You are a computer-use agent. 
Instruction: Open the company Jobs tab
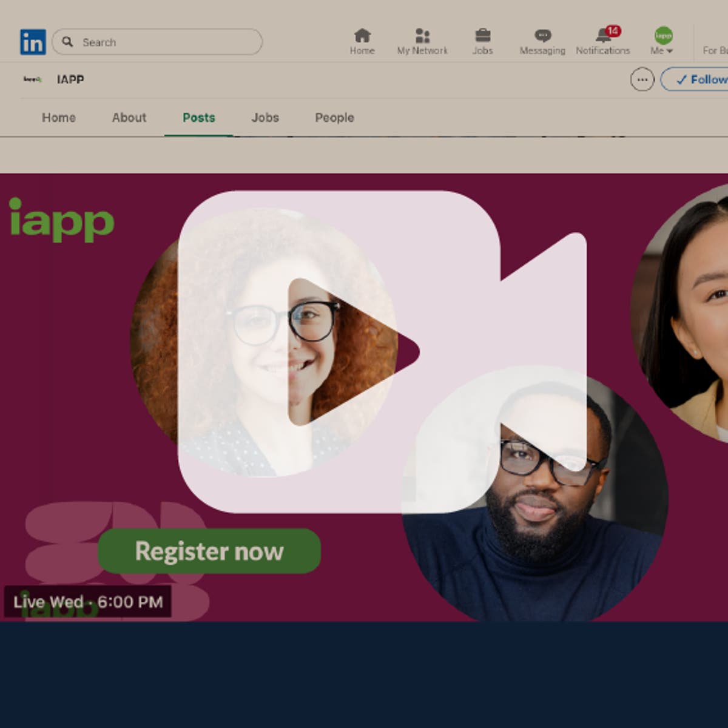(265, 118)
